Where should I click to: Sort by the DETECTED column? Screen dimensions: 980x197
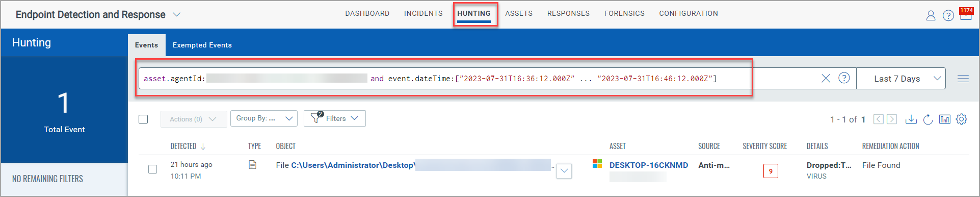(188, 146)
